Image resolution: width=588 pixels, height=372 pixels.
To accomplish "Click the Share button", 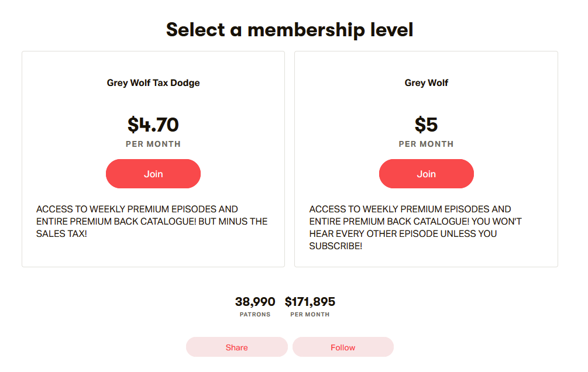I will click(236, 347).
